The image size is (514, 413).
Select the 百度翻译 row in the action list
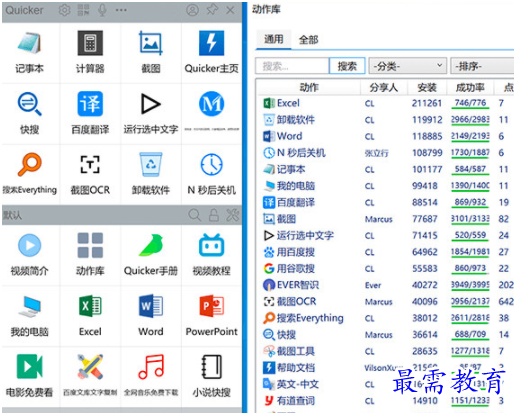(386, 202)
